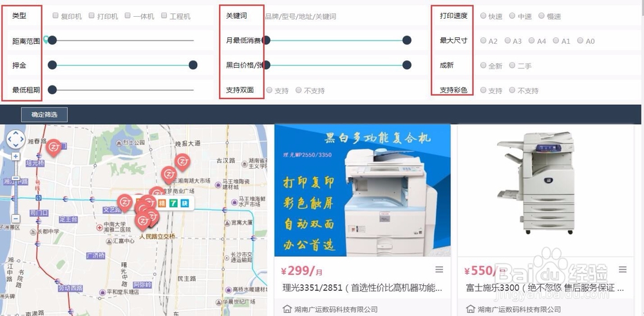The width and height of the screenshot is (644, 316).
Task: Click the map zoom level slider thumb
Action: click(15, 178)
